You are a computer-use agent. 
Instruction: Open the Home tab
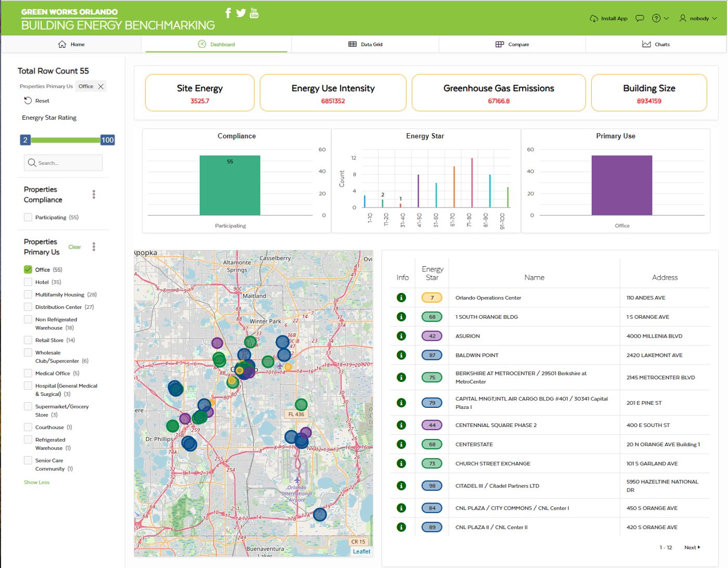pyautogui.click(x=71, y=44)
